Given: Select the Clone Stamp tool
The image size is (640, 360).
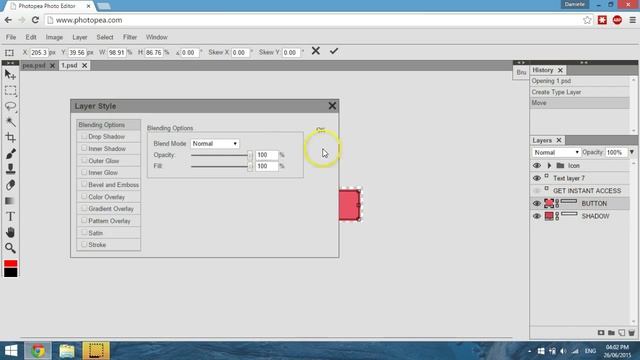Looking at the screenshot, I should click(10, 169).
